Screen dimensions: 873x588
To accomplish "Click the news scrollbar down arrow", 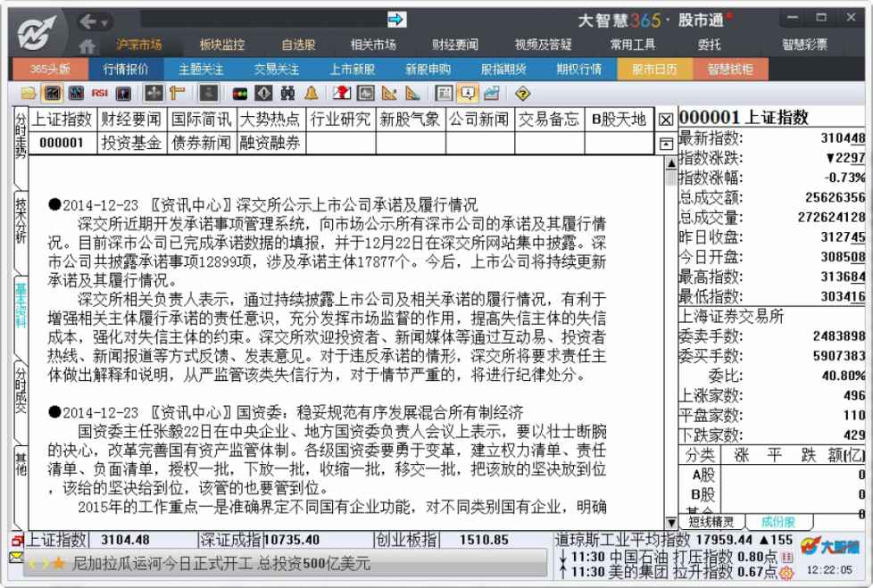I will point(671,523).
